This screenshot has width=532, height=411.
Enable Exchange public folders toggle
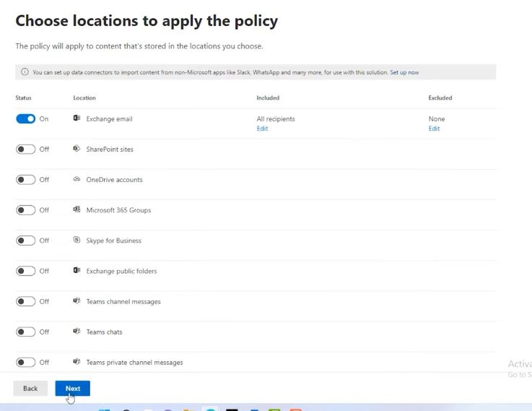tap(25, 271)
